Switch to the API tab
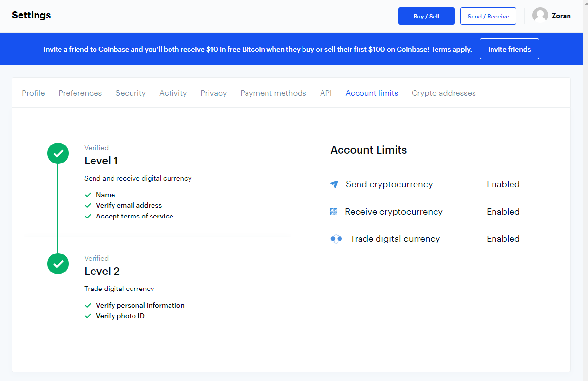 [x=326, y=93]
